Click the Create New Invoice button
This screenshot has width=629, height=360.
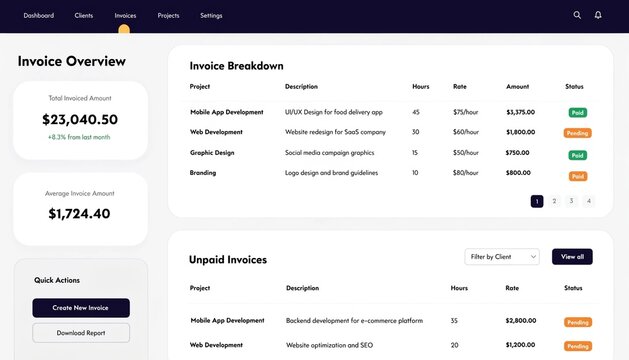coord(81,308)
